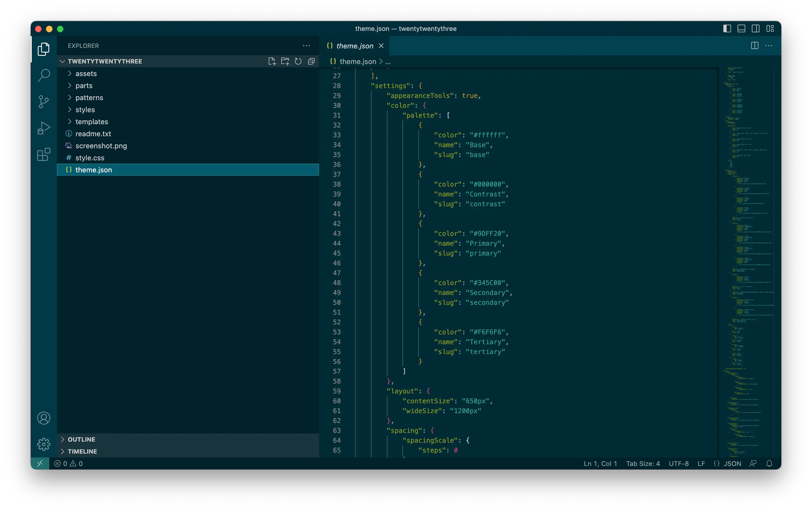Change indentation via Tab Size: 4
Image resolution: width=812 pixels, height=510 pixels.
pyautogui.click(x=643, y=463)
